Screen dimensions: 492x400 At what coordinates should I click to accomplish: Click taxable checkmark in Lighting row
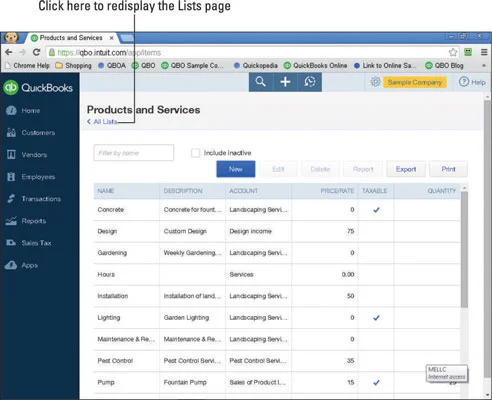pyautogui.click(x=376, y=318)
